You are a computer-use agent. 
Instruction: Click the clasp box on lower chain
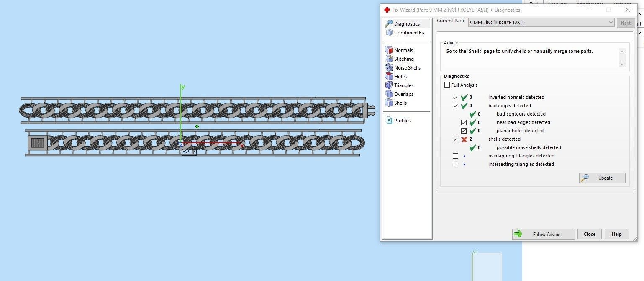point(37,143)
